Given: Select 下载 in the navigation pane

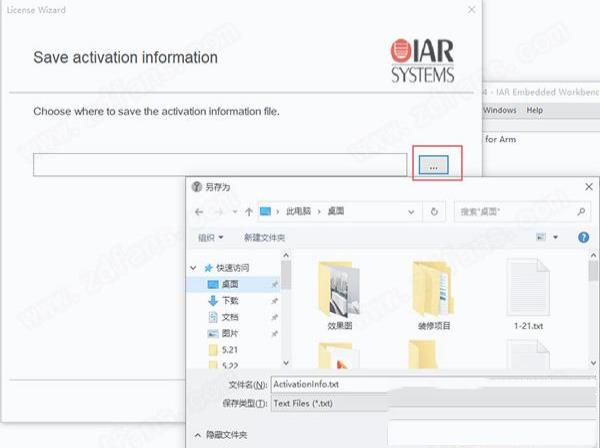Looking at the screenshot, I should coord(230,300).
